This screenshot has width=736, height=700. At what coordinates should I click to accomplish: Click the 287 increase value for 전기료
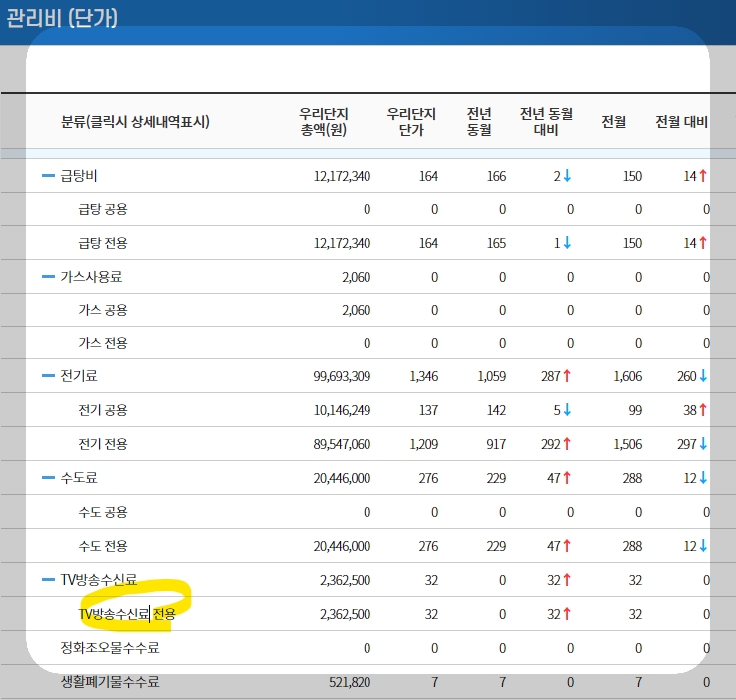coord(551,376)
